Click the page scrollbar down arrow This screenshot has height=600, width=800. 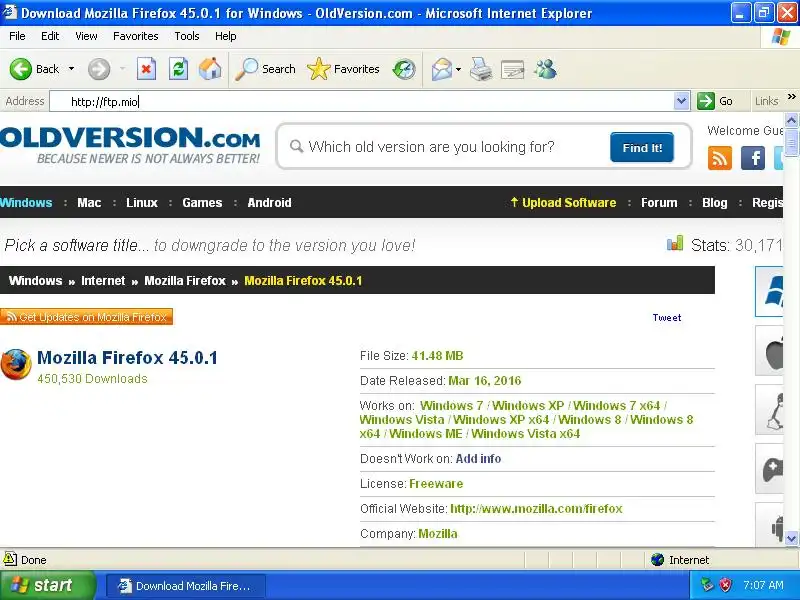click(791, 538)
